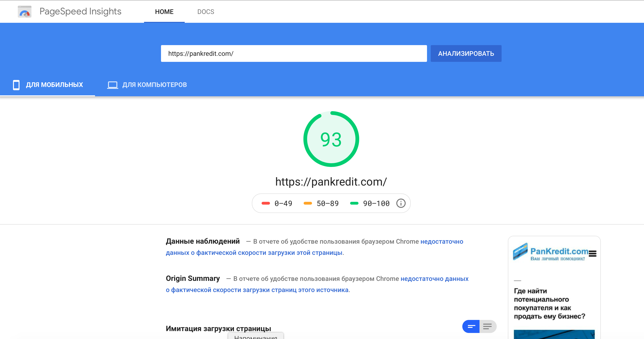Select the ДЛЯ МОБИЛЬНЫХ tab
The image size is (644, 339).
54,85
